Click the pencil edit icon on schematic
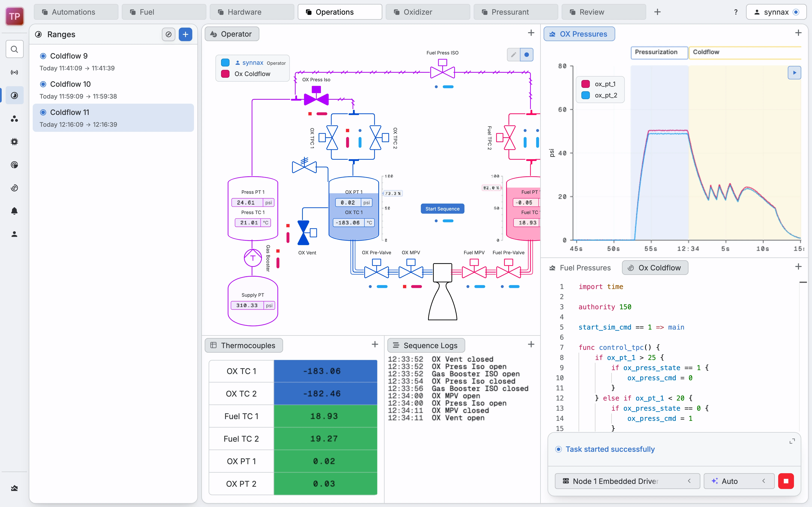This screenshot has width=812, height=507. [x=513, y=55]
